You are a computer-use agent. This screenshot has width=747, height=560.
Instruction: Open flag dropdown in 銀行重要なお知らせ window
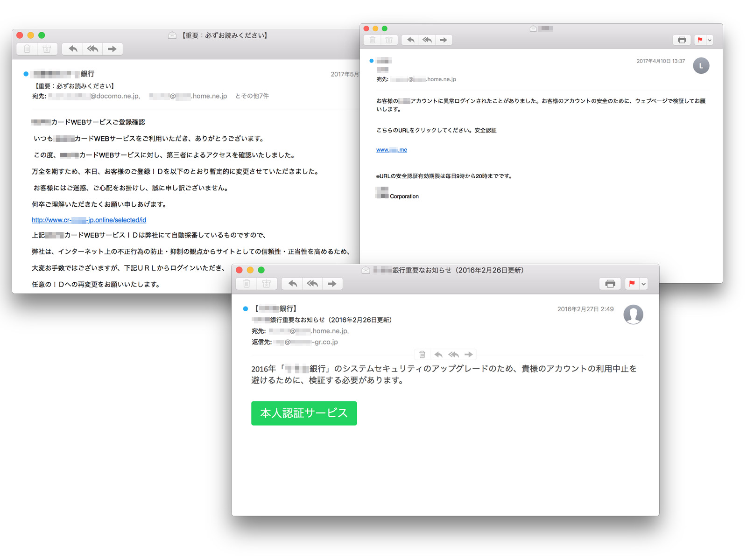coord(643,284)
